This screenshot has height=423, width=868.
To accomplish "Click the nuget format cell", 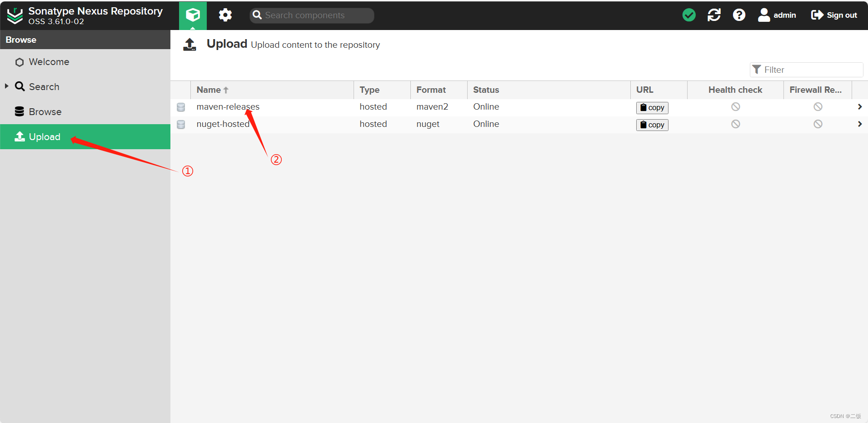I will tap(428, 124).
